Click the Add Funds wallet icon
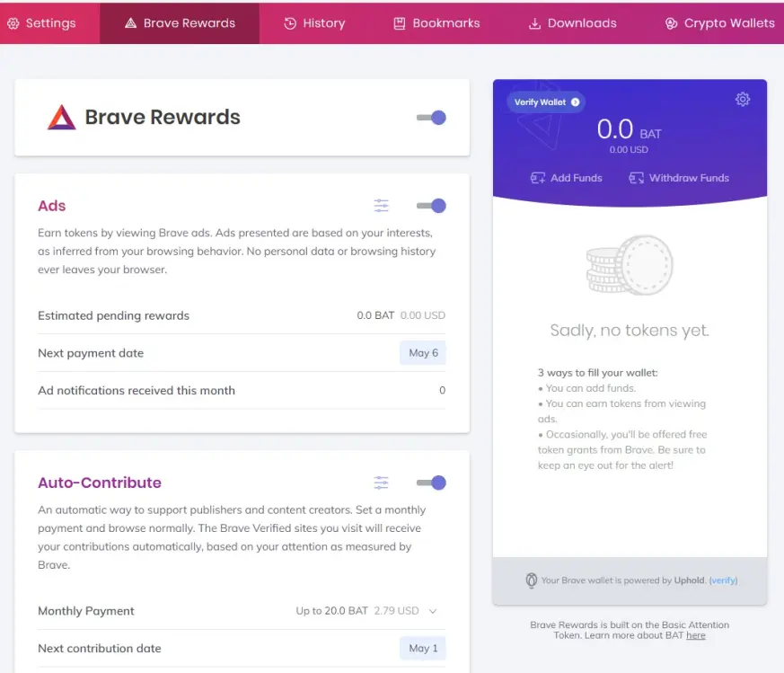 (x=538, y=178)
